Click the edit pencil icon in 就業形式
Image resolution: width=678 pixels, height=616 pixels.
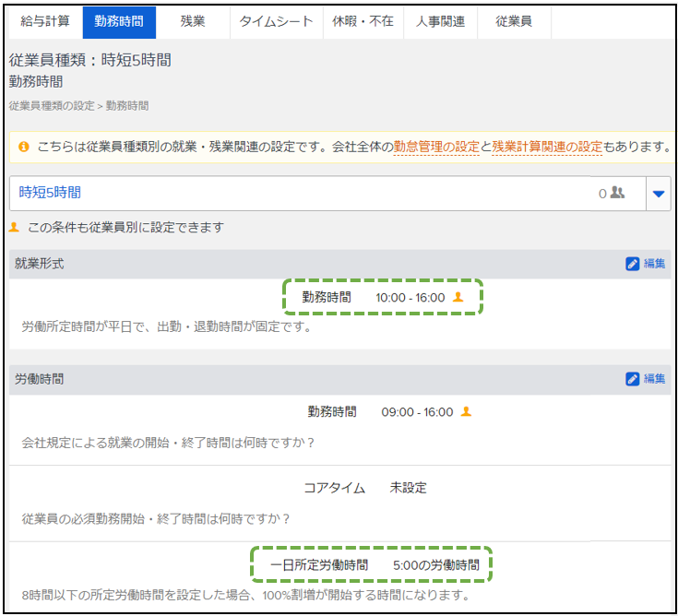coord(633,264)
